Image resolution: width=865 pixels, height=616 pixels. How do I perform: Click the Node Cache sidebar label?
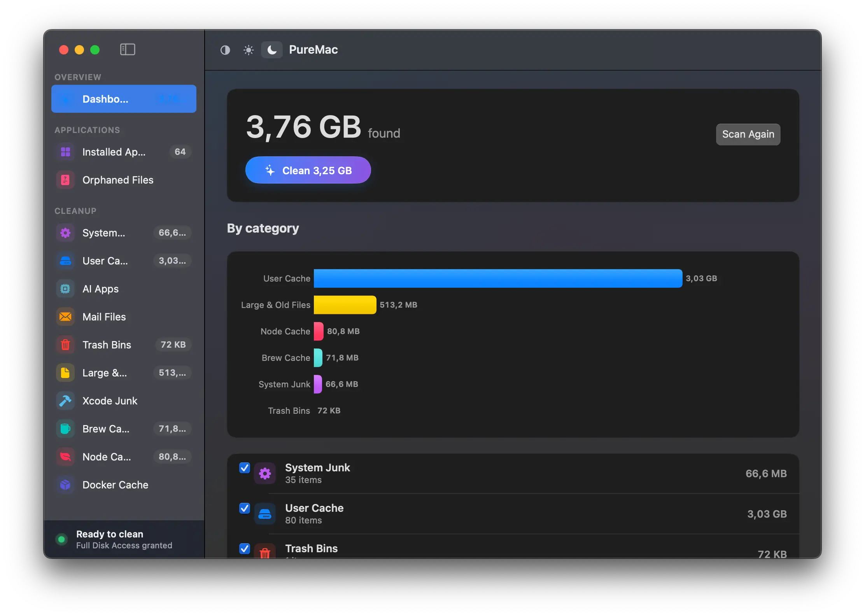click(x=107, y=457)
